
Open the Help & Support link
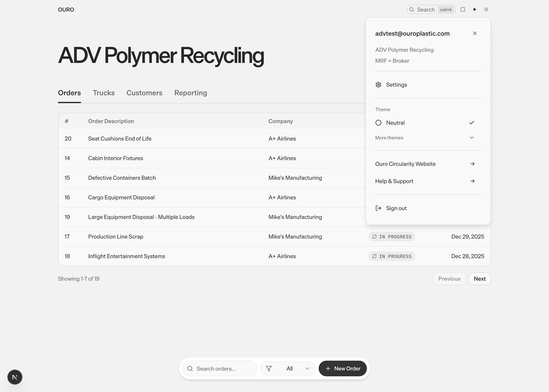(x=394, y=181)
